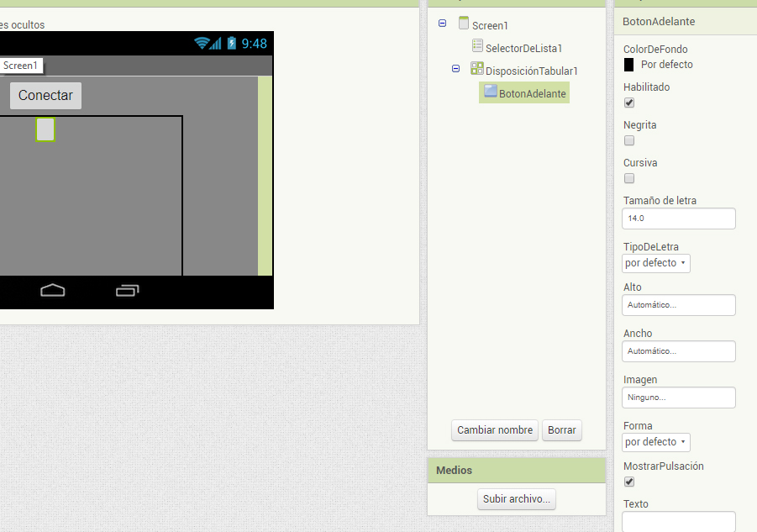Click the Screen1 component icon in tree
This screenshot has height=532, width=757.
click(464, 24)
